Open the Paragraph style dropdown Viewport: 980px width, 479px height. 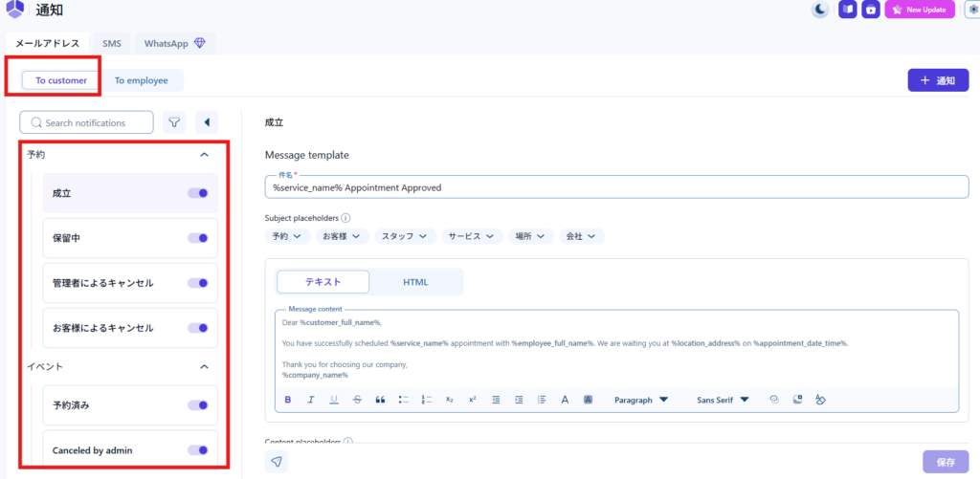[x=641, y=400]
